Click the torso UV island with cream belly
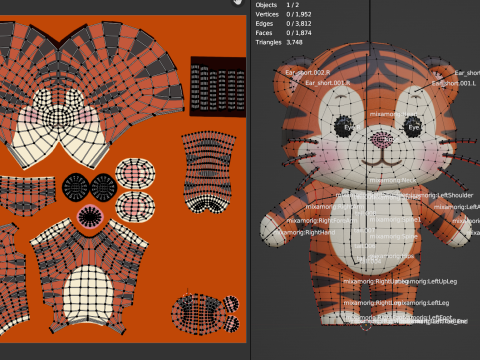This screenshot has width=480, height=360. point(89,277)
